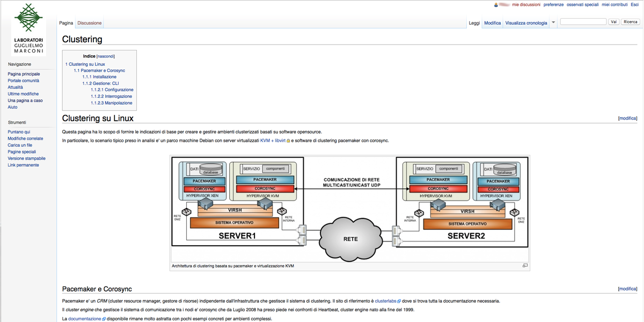Click the Vai search button

(x=614, y=22)
